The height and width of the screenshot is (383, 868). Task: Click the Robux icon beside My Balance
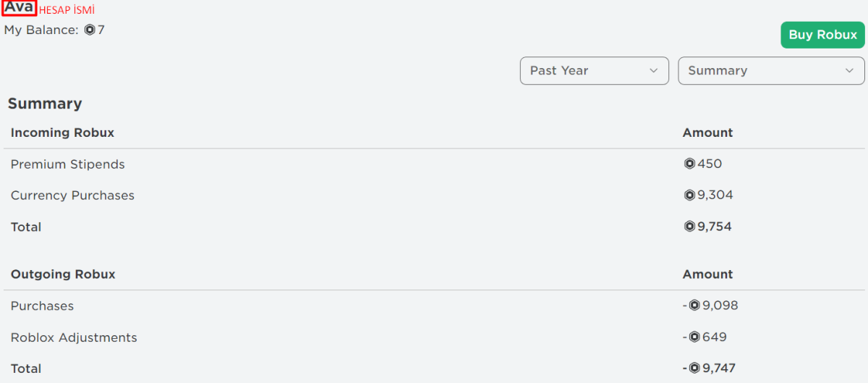90,30
